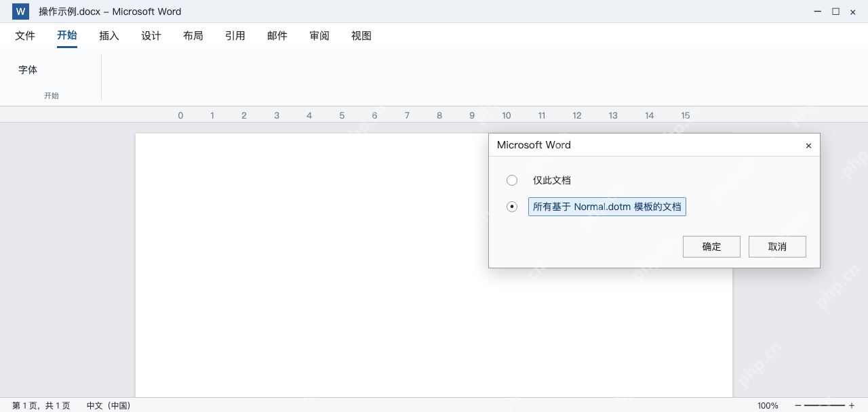The height and width of the screenshot is (412, 868).
Task: Click the 100% zoom level indicator
Action: pos(768,405)
